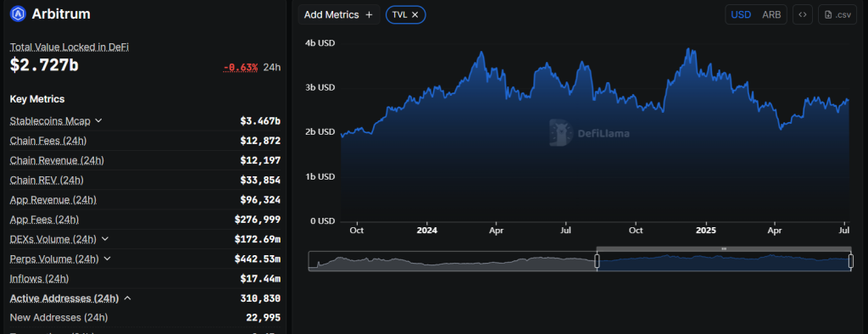Click the Arbitrum chain logo icon
This screenshot has height=334, width=868.
pos(19,14)
